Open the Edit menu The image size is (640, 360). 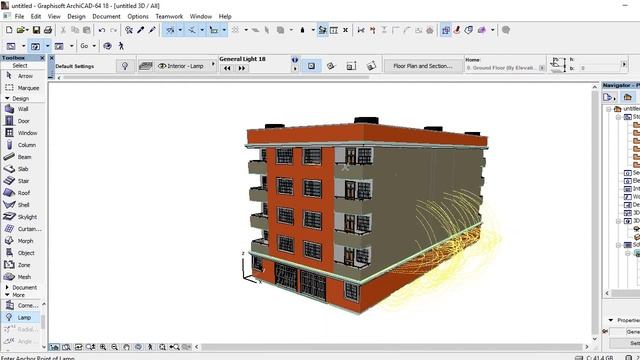click(x=36, y=16)
